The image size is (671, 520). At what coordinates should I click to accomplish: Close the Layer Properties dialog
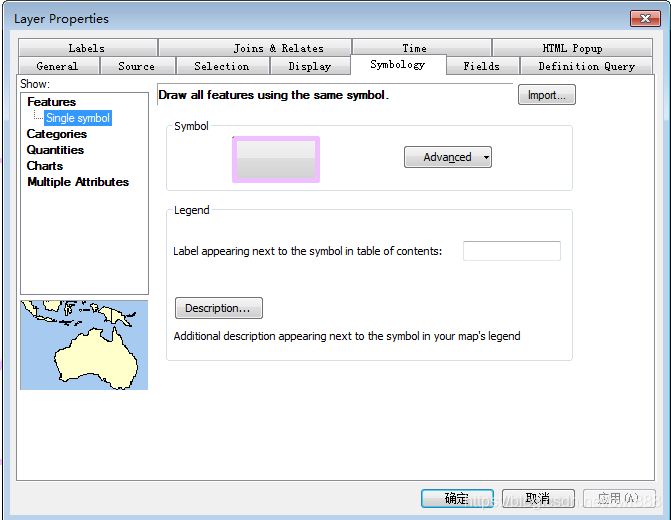[x=645, y=18]
